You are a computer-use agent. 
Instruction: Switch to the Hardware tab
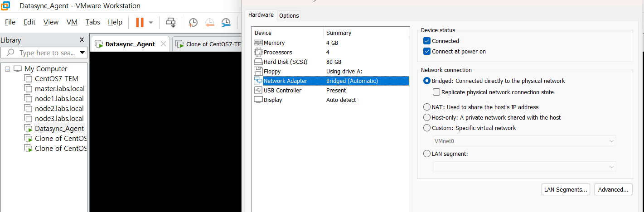(261, 15)
